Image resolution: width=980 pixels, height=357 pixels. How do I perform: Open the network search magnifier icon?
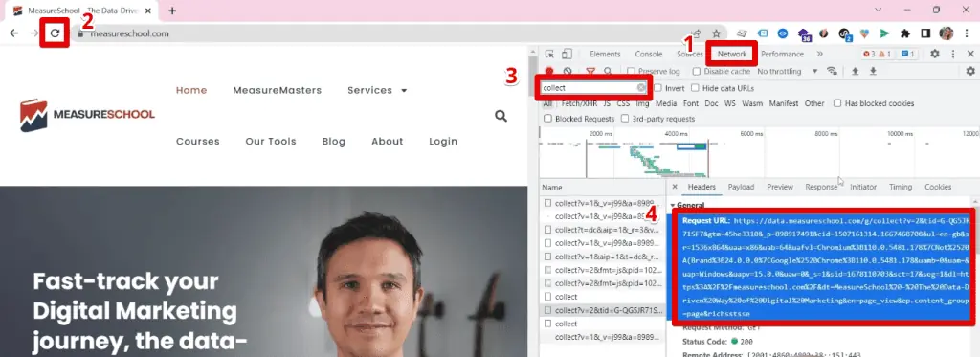click(x=608, y=71)
